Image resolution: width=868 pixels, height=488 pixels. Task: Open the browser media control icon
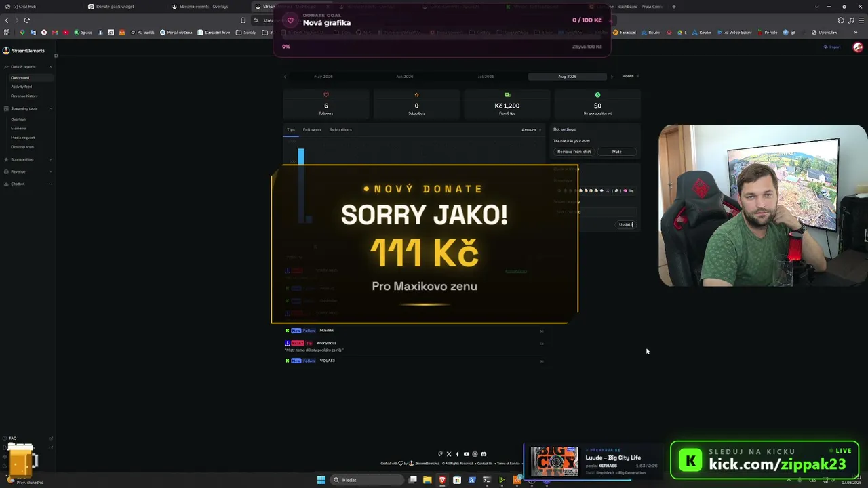point(852,20)
